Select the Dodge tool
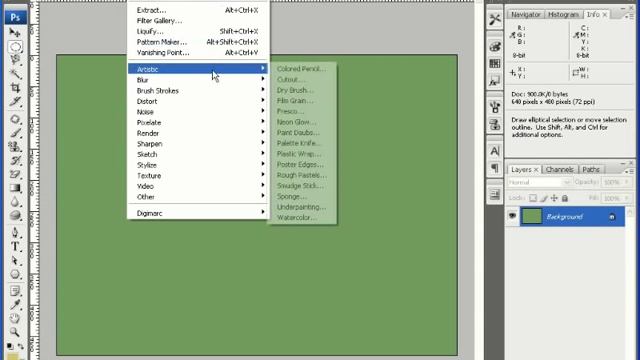Viewport: 640px width, 360px height. click(x=15, y=216)
